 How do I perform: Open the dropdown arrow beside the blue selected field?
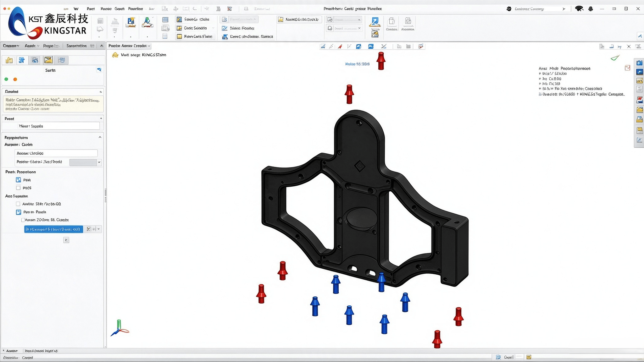pyautogui.click(x=99, y=229)
